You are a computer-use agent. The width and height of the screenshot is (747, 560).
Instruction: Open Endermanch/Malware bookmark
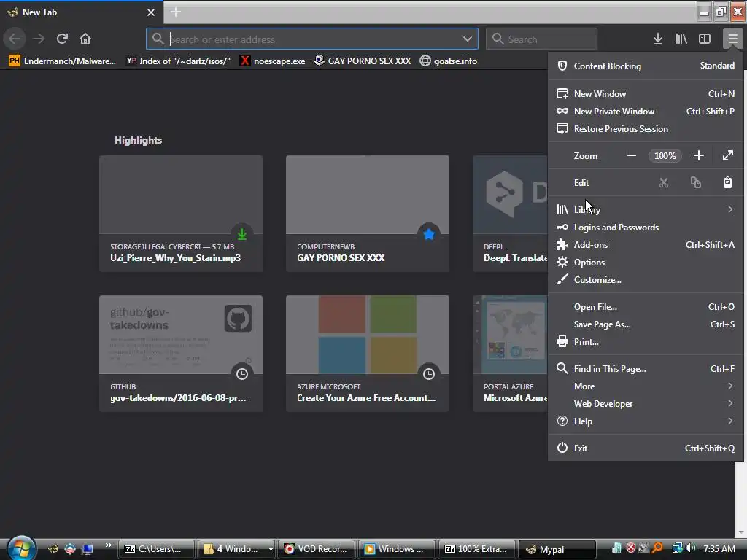coord(63,61)
